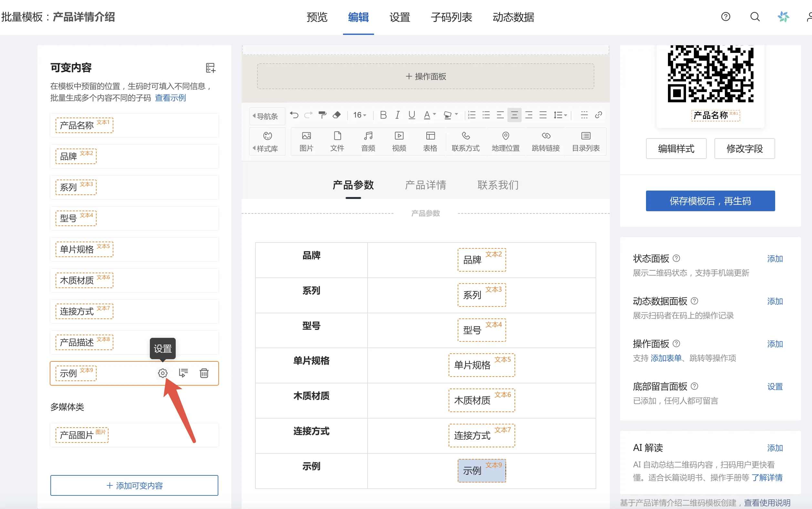Click the pinwheel icon in header
812x509 pixels.
click(x=783, y=16)
